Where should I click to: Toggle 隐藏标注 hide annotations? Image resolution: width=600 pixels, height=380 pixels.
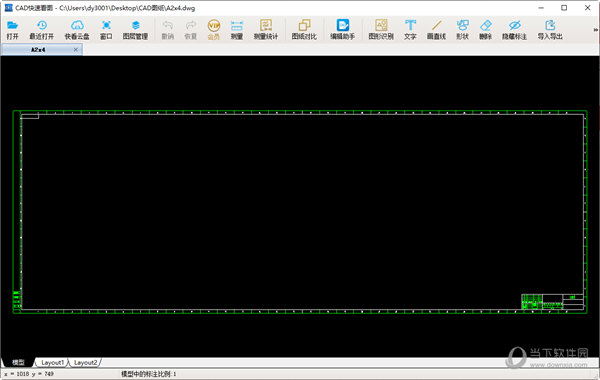coord(515,30)
